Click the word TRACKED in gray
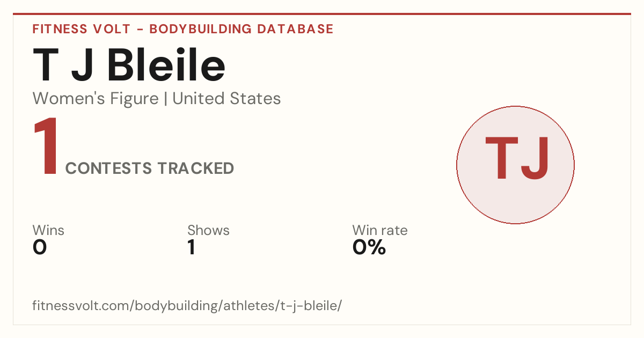The height and width of the screenshot is (338, 644). point(196,168)
